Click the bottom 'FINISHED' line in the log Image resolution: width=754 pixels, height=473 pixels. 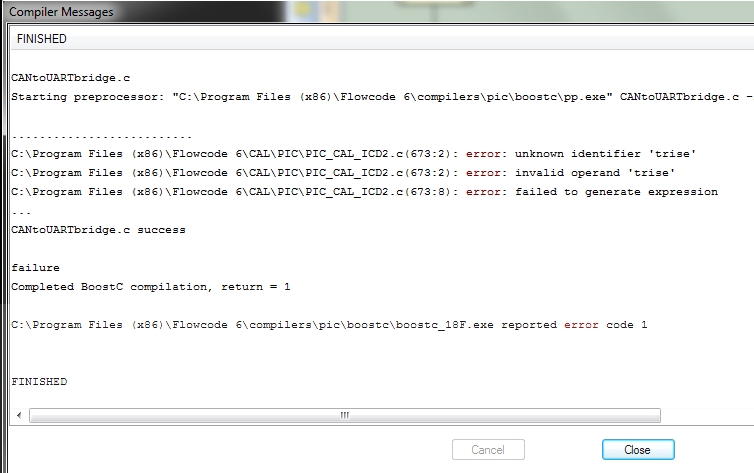[x=39, y=382]
